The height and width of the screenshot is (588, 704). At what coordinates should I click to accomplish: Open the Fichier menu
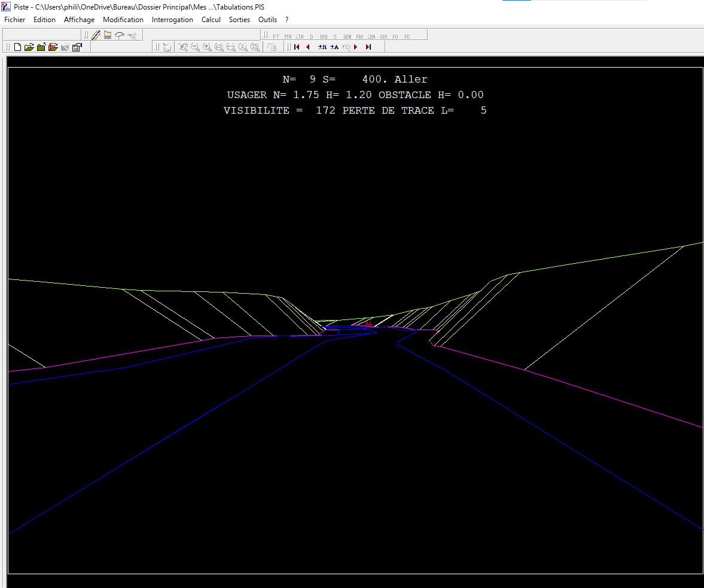pyautogui.click(x=15, y=20)
